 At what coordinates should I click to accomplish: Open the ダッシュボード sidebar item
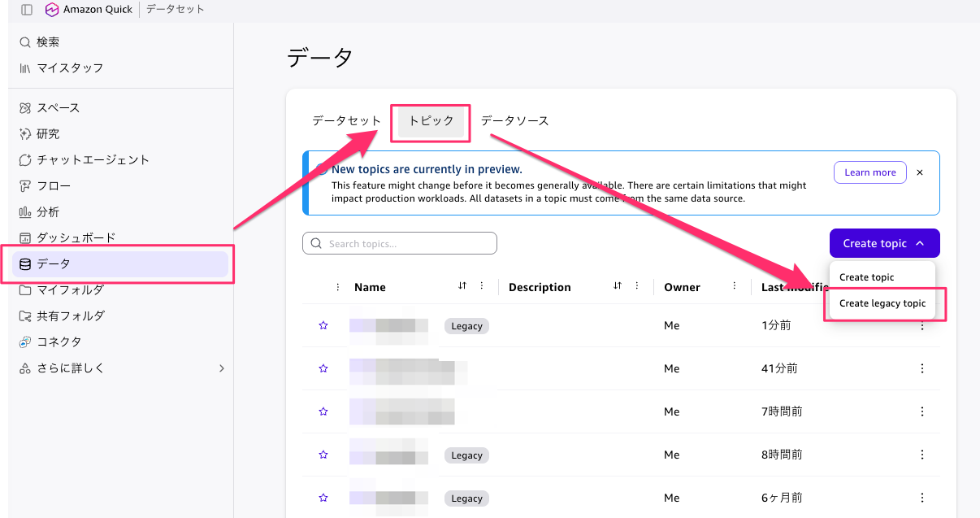(x=76, y=237)
